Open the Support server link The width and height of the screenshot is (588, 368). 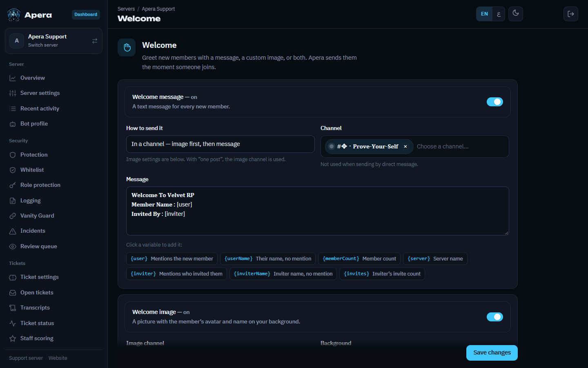point(26,358)
